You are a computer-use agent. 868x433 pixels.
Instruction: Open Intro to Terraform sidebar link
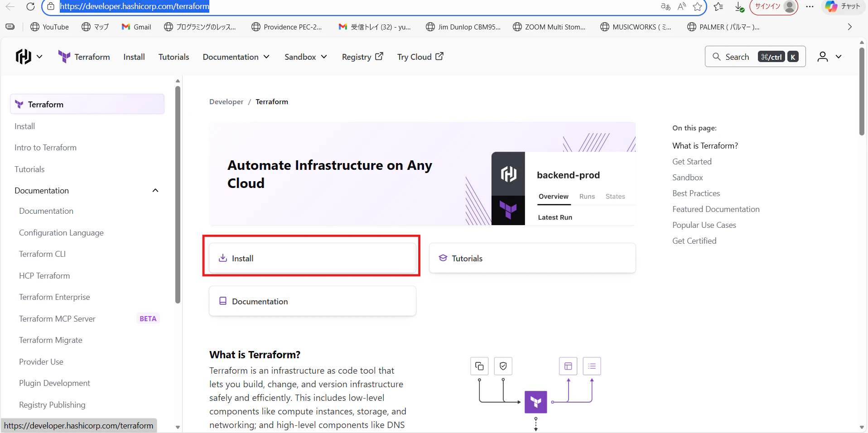click(x=45, y=148)
